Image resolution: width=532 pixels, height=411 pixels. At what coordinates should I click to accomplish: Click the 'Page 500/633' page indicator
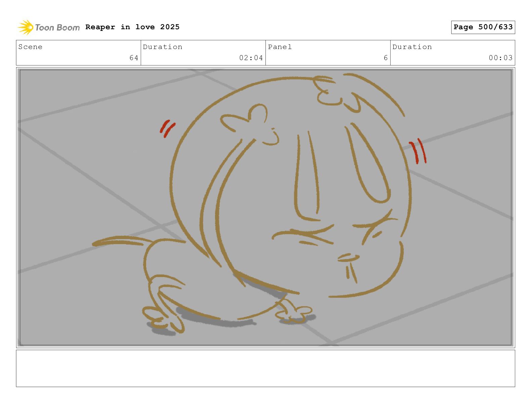pos(483,27)
